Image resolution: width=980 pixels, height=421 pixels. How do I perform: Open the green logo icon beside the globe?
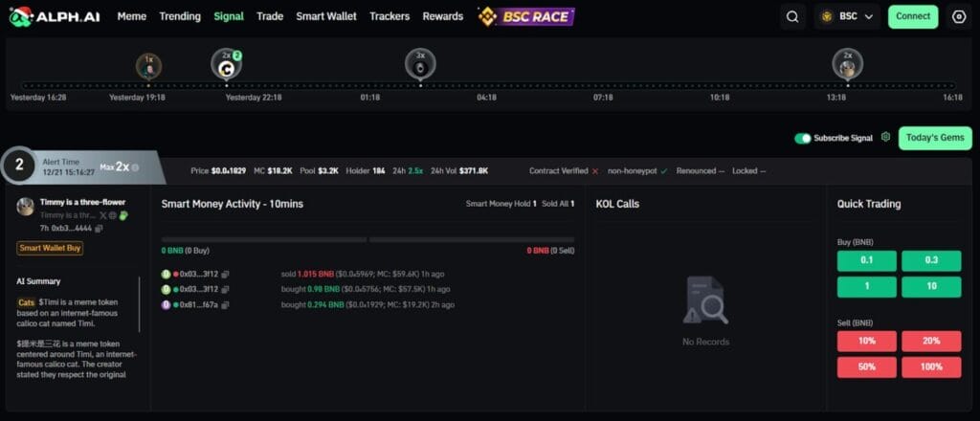click(123, 215)
